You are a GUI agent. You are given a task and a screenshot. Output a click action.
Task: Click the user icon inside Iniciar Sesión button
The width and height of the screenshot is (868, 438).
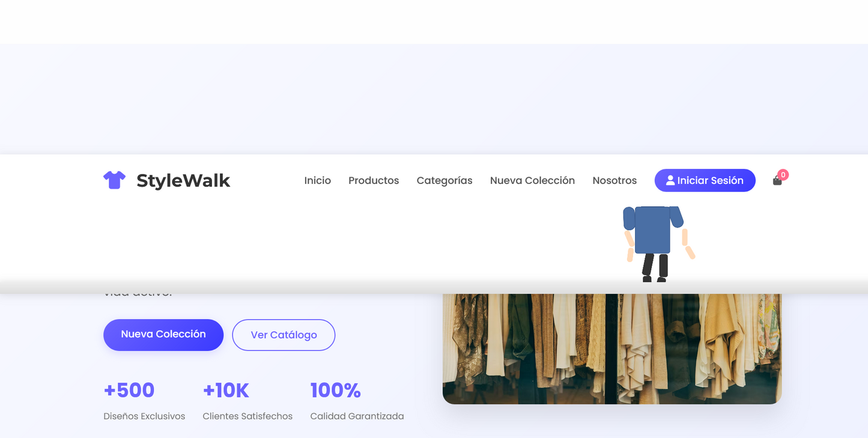click(x=670, y=180)
